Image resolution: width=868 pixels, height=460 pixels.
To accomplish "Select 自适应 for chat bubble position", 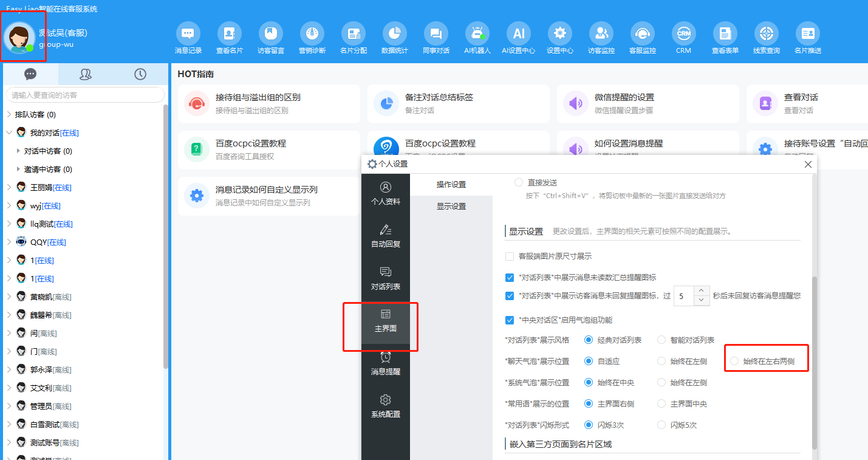I will 588,361.
